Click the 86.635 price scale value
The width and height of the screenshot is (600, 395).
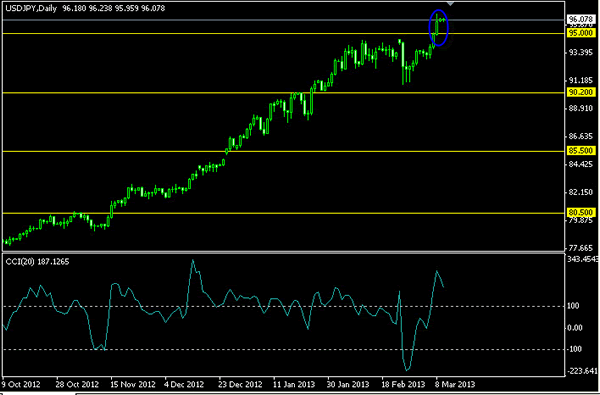(x=581, y=137)
